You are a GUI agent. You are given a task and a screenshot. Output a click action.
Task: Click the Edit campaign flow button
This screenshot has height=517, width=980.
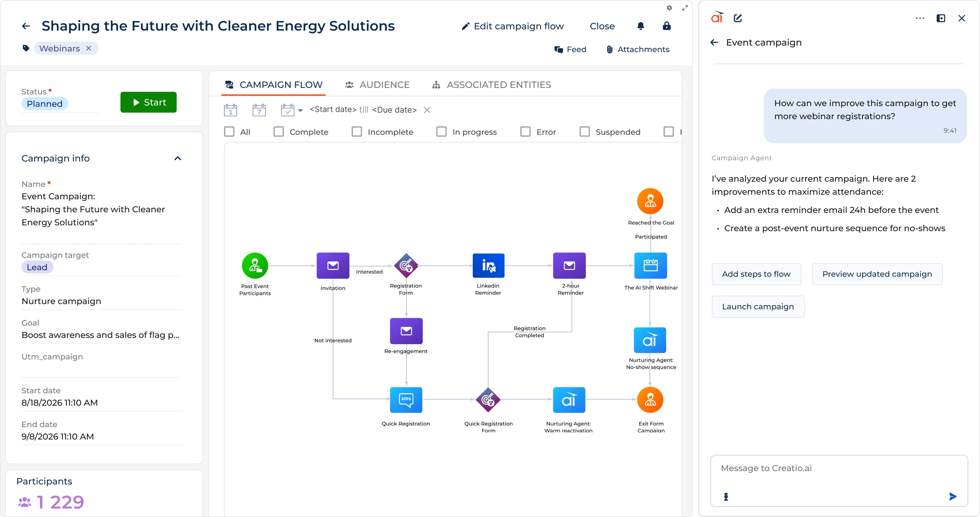tap(512, 26)
